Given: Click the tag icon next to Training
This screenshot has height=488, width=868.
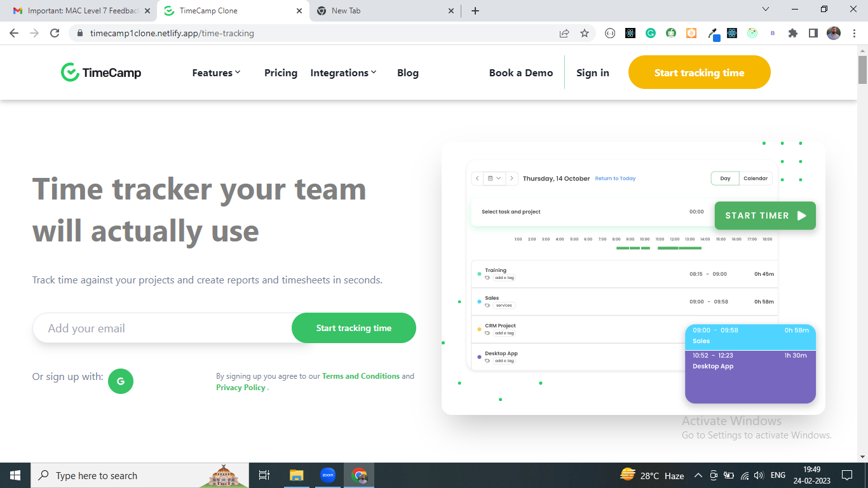Looking at the screenshot, I should tap(487, 278).
